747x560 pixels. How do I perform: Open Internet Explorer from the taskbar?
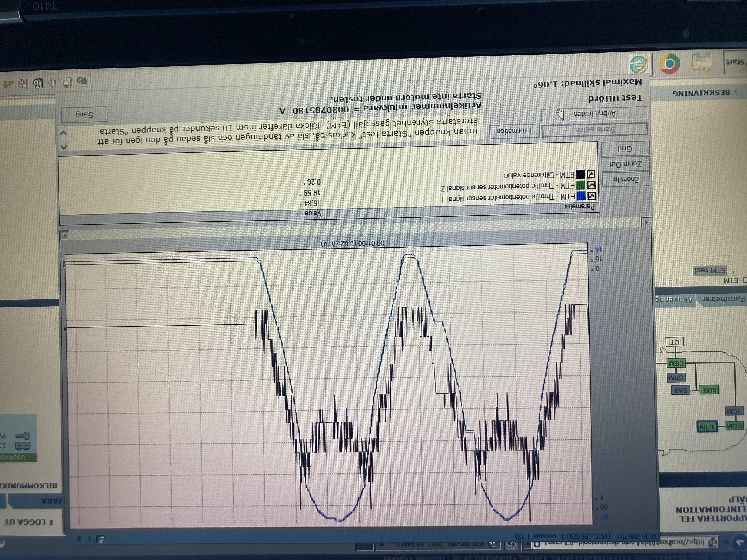pyautogui.click(x=639, y=64)
